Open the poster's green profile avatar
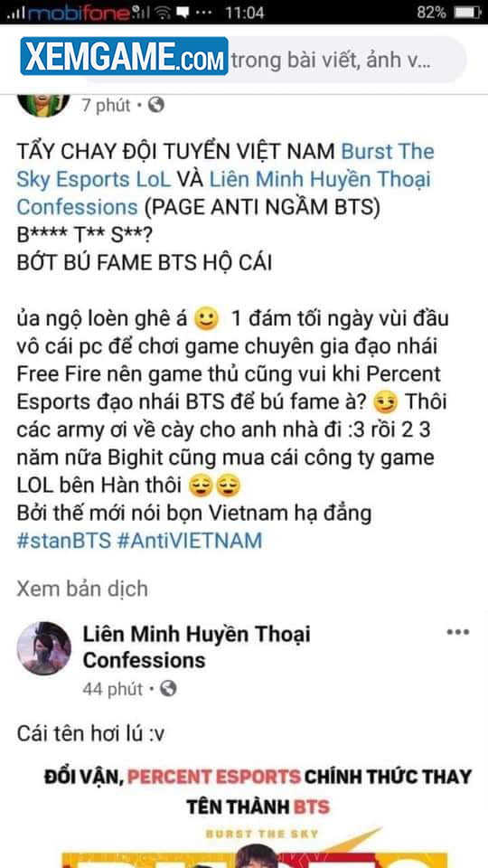The image size is (488, 868). [x=43, y=104]
